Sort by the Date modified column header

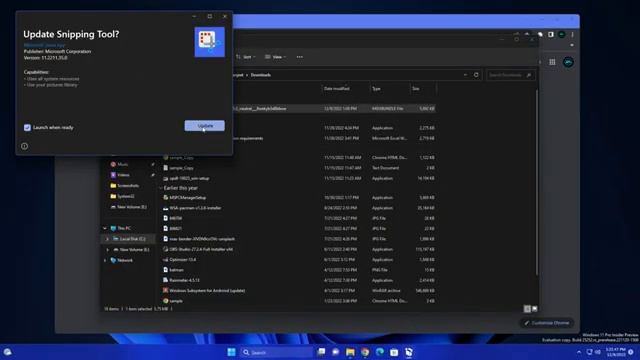click(x=337, y=89)
